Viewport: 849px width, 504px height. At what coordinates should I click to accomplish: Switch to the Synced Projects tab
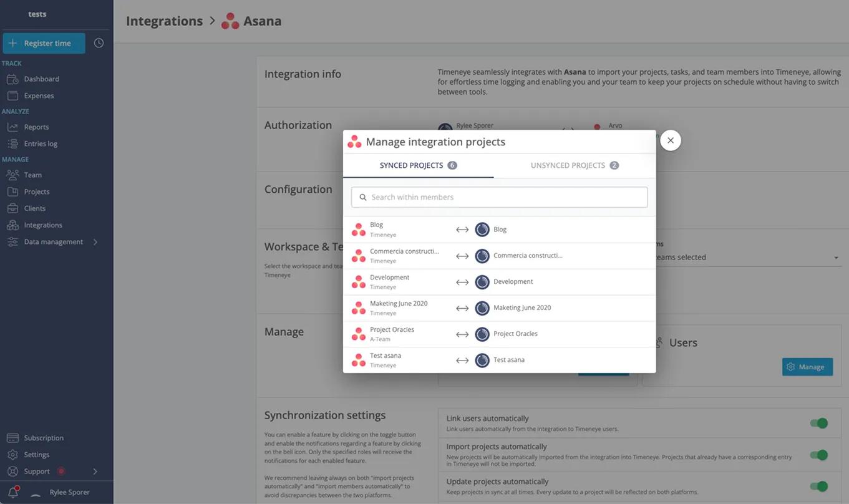click(x=418, y=165)
